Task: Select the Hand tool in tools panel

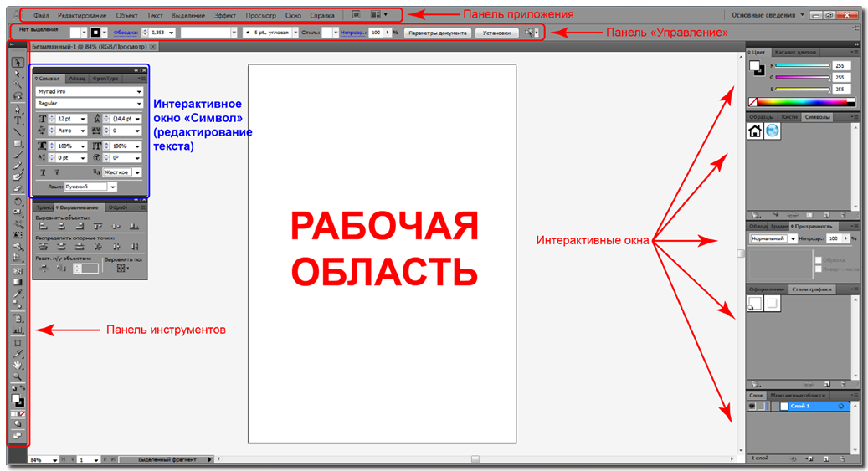Action: [x=18, y=366]
